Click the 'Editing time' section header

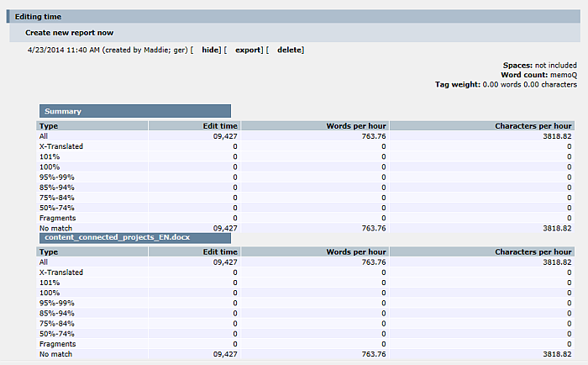[38, 17]
